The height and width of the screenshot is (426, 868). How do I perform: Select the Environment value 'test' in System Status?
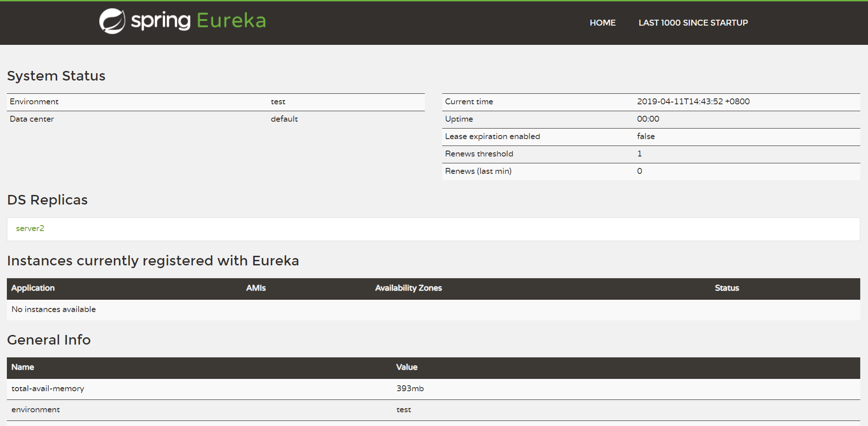pyautogui.click(x=278, y=102)
